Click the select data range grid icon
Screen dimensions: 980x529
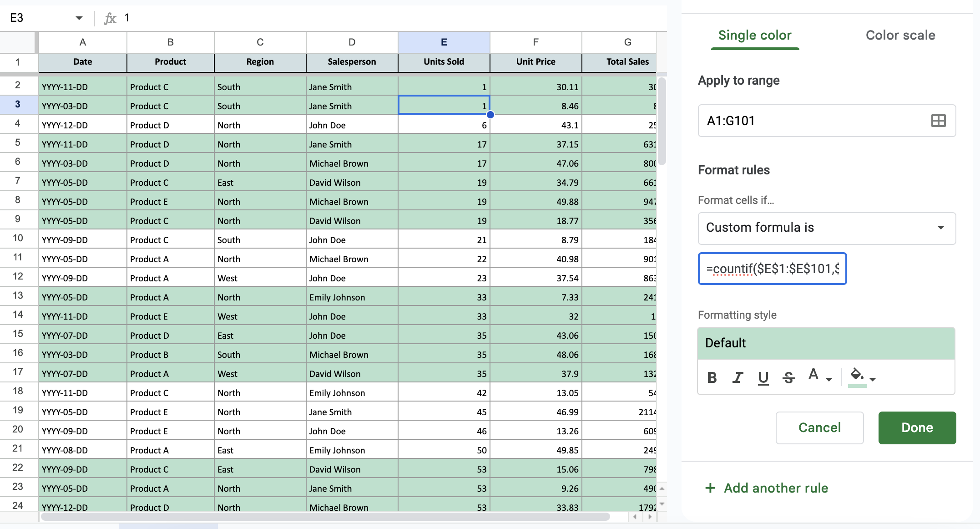(x=938, y=121)
